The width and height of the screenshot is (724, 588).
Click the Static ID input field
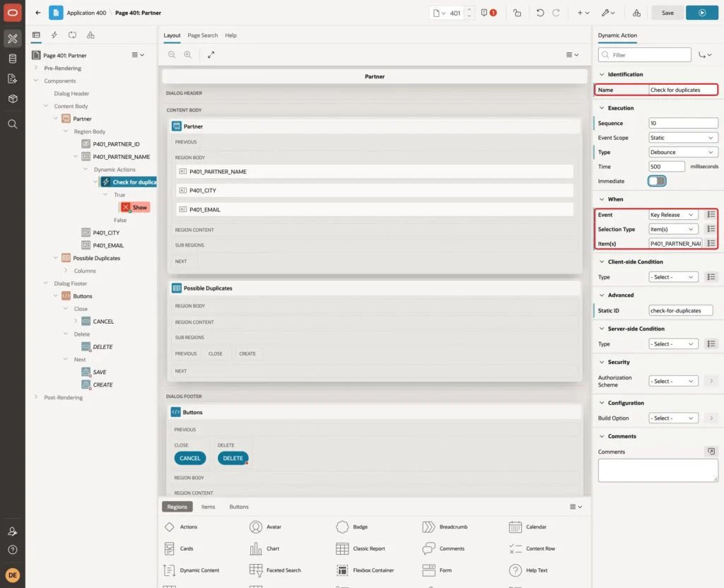click(x=680, y=311)
